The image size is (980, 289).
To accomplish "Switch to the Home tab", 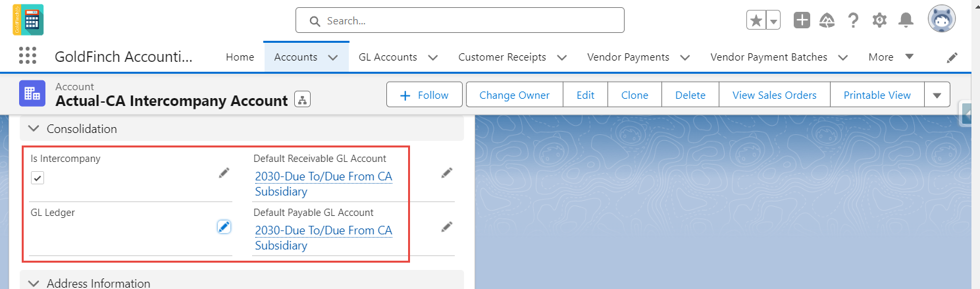I will (x=240, y=57).
